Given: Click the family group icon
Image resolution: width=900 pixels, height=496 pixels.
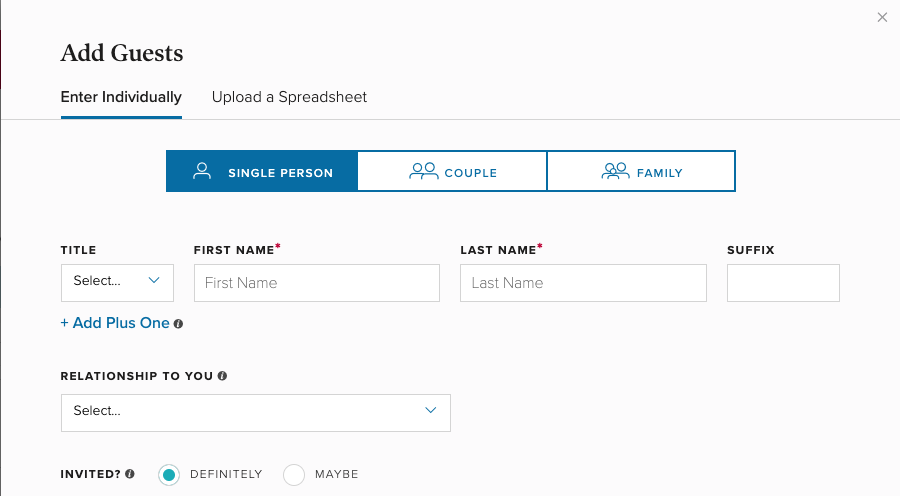Looking at the screenshot, I should click(x=615, y=171).
